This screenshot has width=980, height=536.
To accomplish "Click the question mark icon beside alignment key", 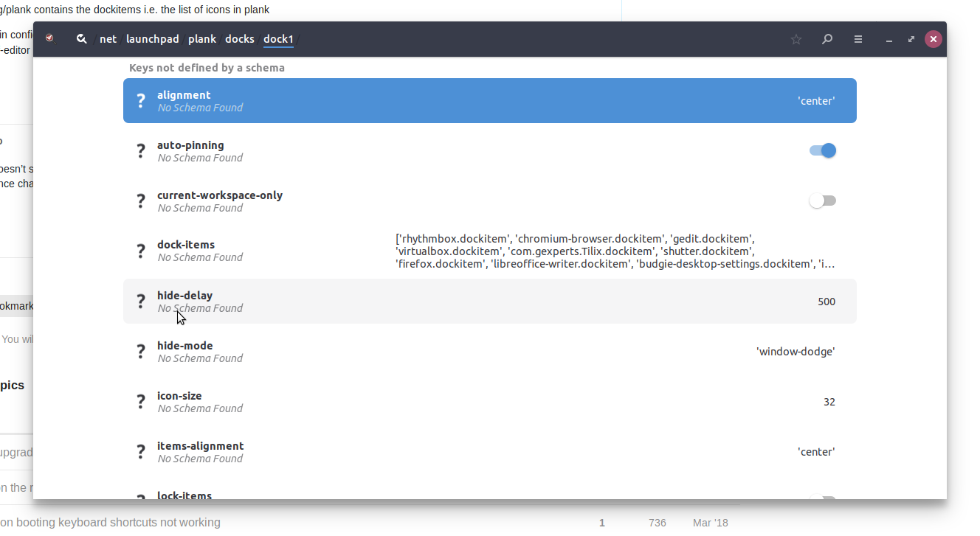I will (141, 100).
